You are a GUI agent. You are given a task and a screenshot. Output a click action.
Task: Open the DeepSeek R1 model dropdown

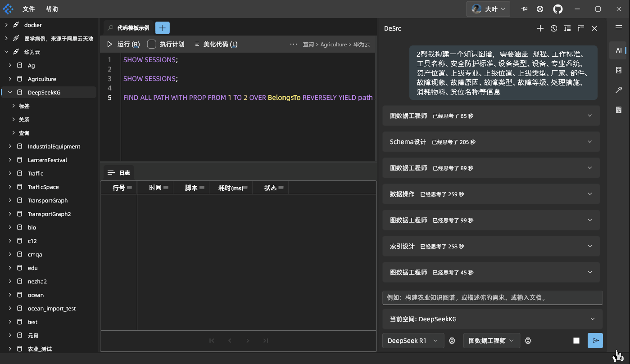point(413,341)
